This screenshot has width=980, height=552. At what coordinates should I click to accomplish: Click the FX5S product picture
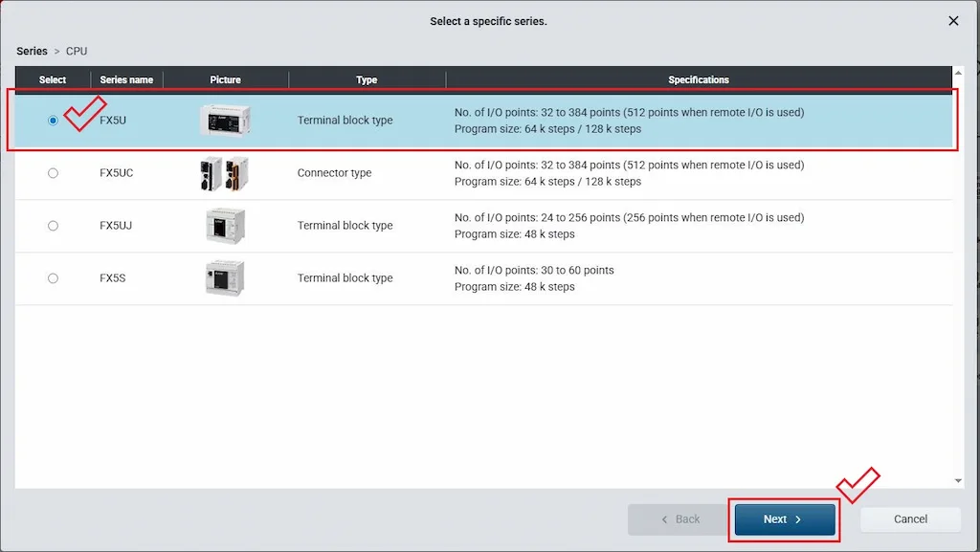(x=225, y=277)
